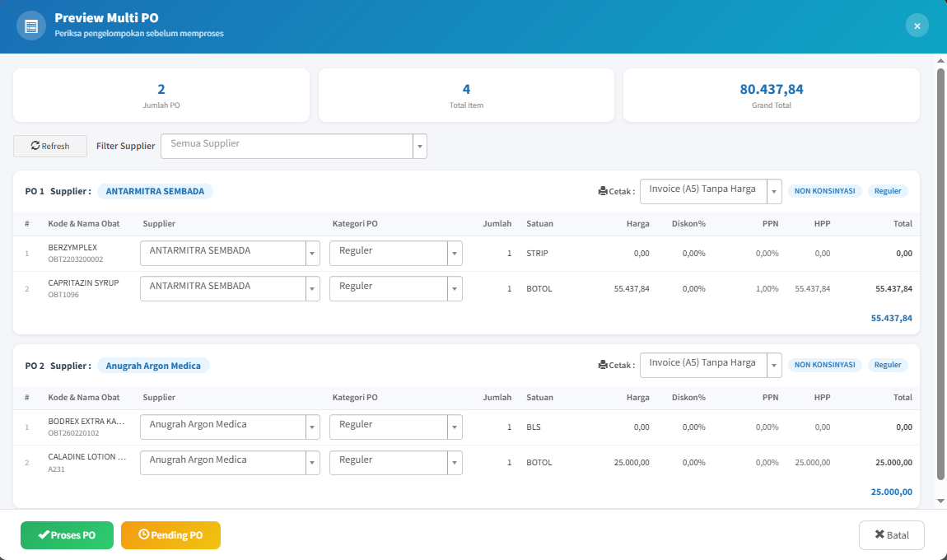The width and height of the screenshot is (947, 560).
Task: Open Kategori PO dropdown for BODREX EXTRA
Action: (396, 427)
